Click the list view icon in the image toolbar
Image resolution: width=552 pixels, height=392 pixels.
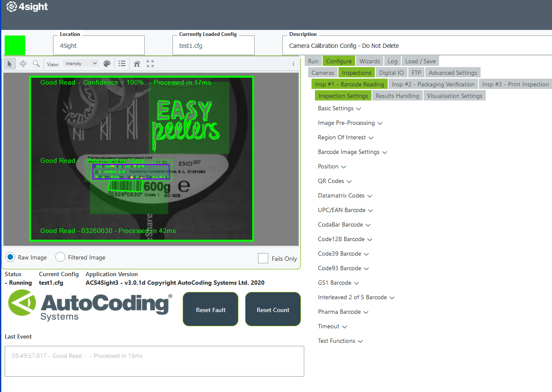click(122, 63)
